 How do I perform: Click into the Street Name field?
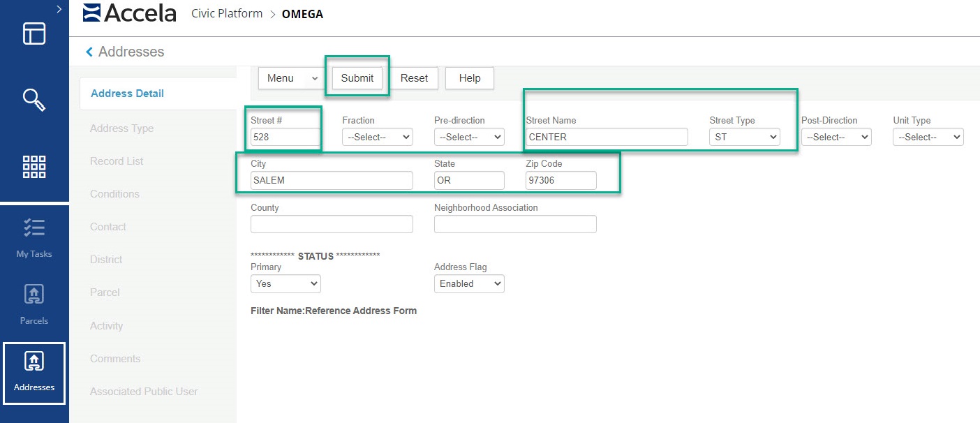(606, 138)
